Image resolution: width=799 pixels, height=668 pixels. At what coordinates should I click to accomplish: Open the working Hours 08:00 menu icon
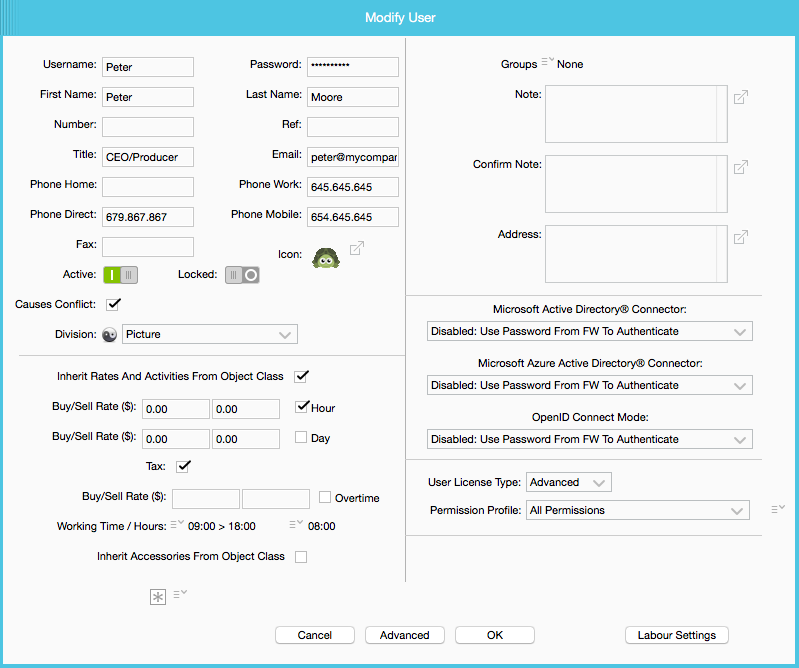296,524
